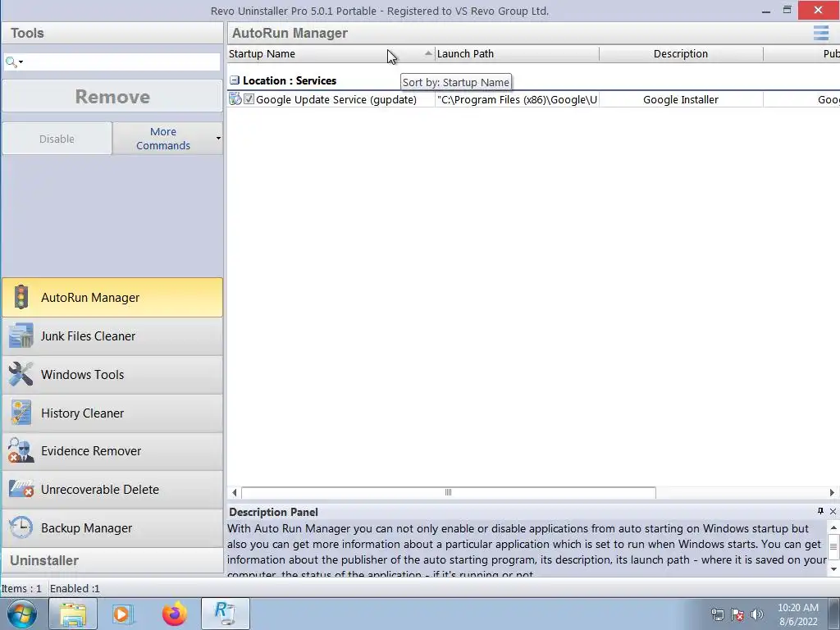840x630 pixels.
Task: Open the search options dropdown arrow
Action: [x=21, y=62]
